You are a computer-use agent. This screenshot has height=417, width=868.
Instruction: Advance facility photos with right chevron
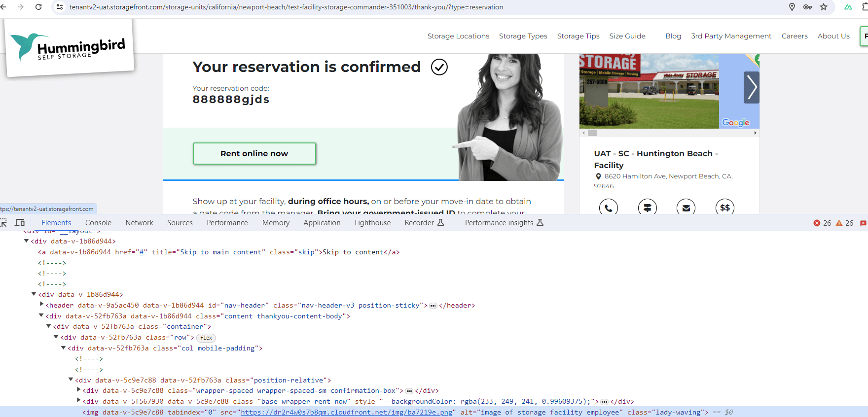(752, 87)
